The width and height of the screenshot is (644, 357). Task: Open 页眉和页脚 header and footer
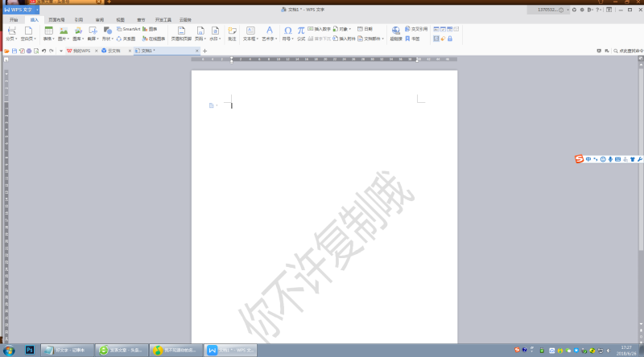tap(181, 33)
